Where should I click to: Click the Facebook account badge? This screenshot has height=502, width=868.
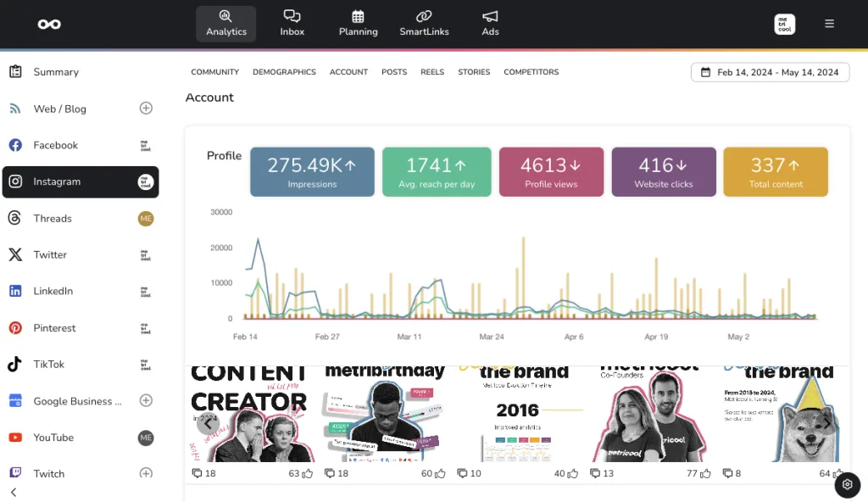coord(146,146)
